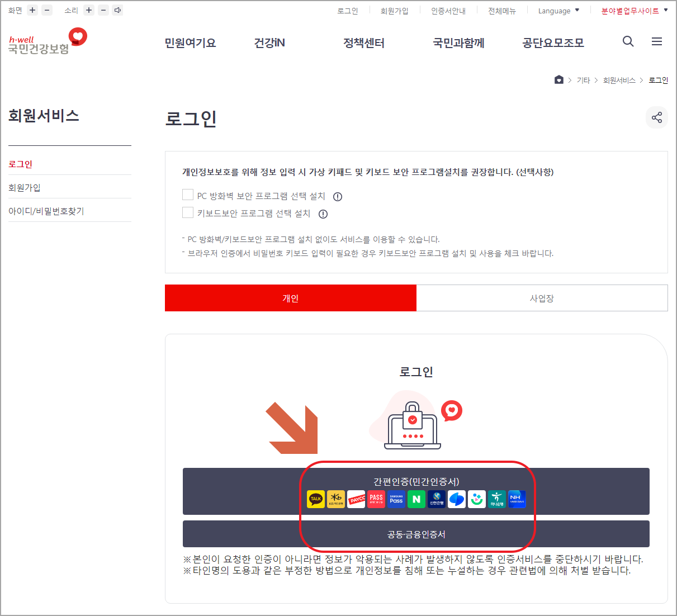Open the Language dropdown menu
The width and height of the screenshot is (677, 616).
coord(557,10)
